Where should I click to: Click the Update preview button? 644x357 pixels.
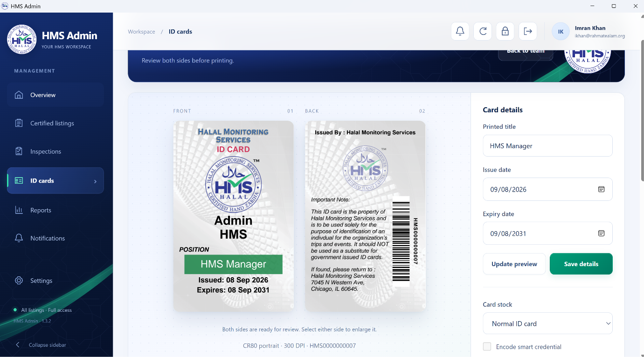click(514, 264)
